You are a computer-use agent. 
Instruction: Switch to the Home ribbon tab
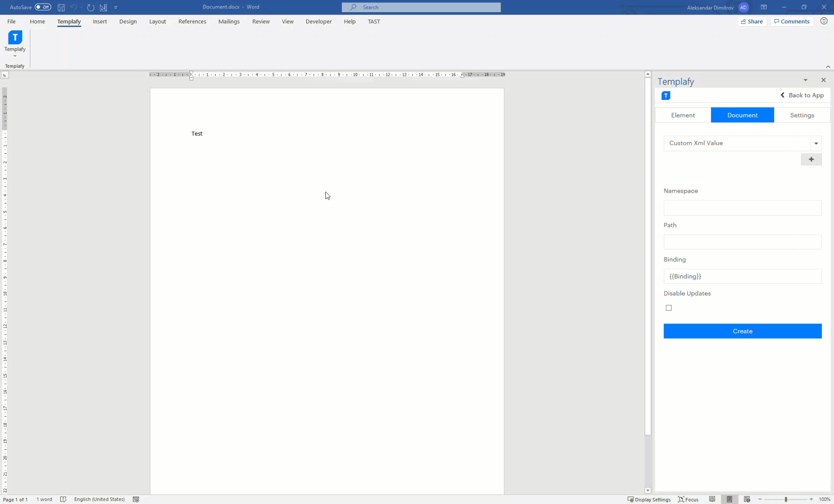[37, 22]
